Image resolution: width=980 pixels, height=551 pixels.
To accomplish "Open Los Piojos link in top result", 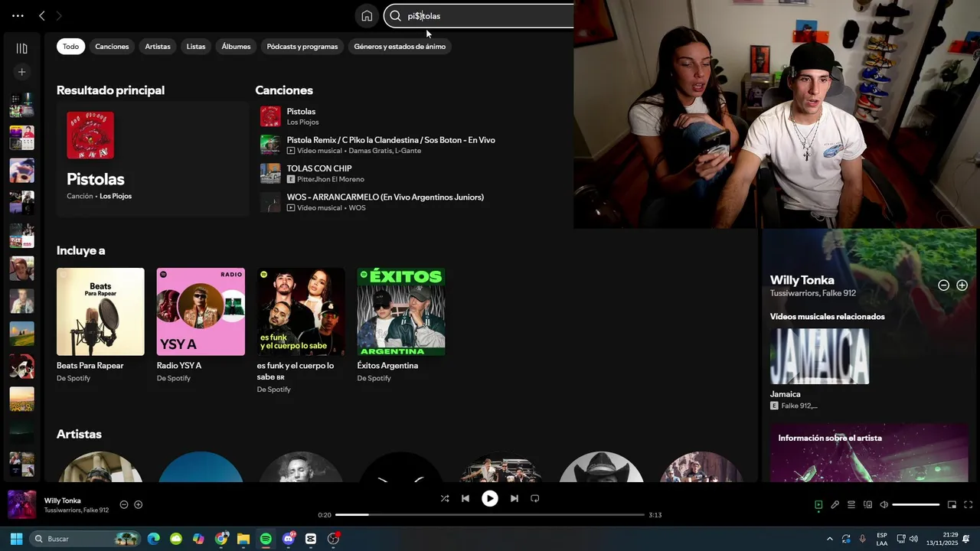I will click(116, 196).
